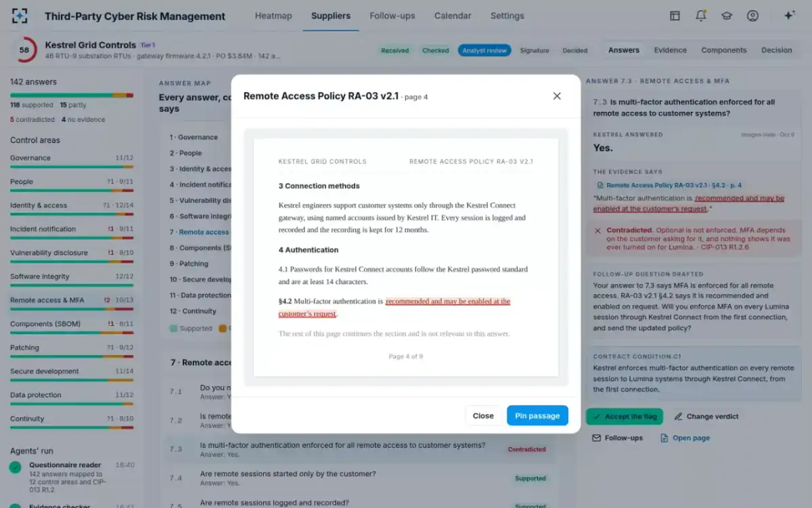
Task: Click the red X icon beside Contradicted verdict
Action: [x=597, y=230]
